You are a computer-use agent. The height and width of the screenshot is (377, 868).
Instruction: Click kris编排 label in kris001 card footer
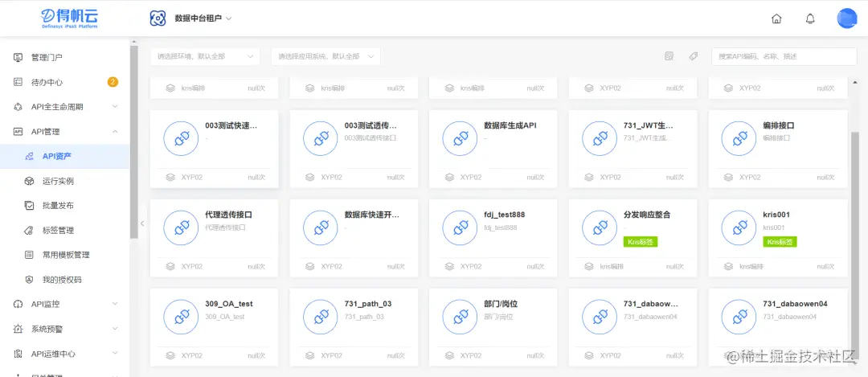pos(751,266)
